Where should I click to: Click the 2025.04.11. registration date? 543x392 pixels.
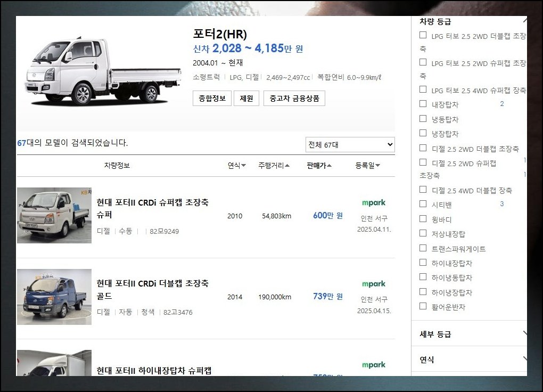(374, 230)
